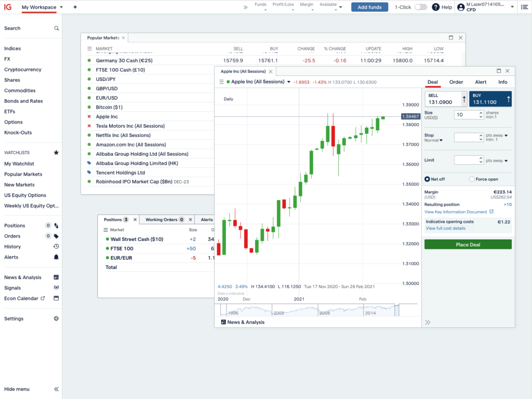The height and width of the screenshot is (399, 532).
Task: Click the search magnifier icon in sidebar
Action: coord(56,28)
